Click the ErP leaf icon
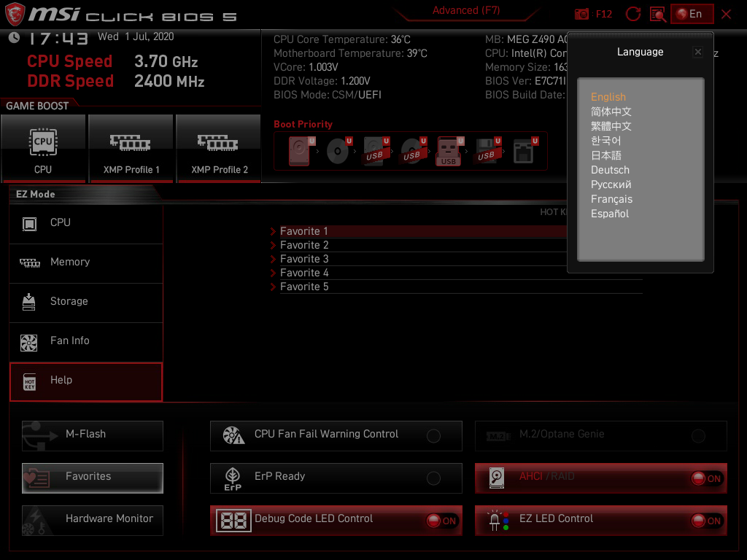Screen dimensions: 747x560 pos(233,478)
